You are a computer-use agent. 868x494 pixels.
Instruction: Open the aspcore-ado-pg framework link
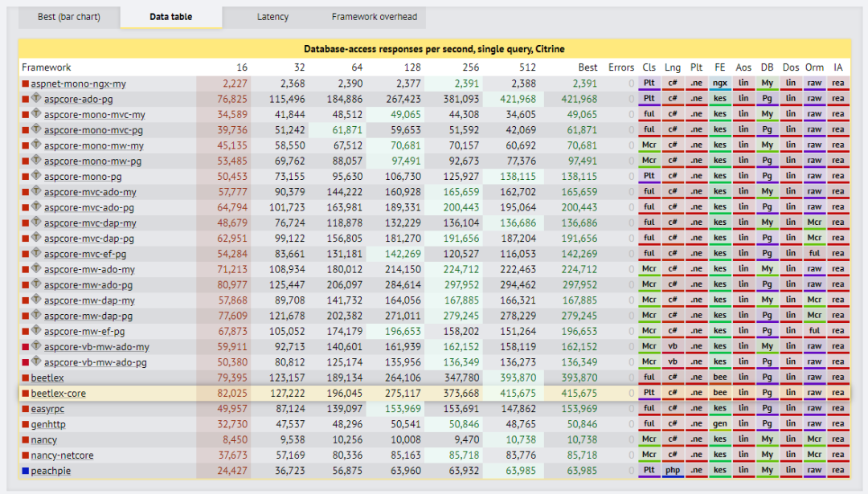point(78,99)
